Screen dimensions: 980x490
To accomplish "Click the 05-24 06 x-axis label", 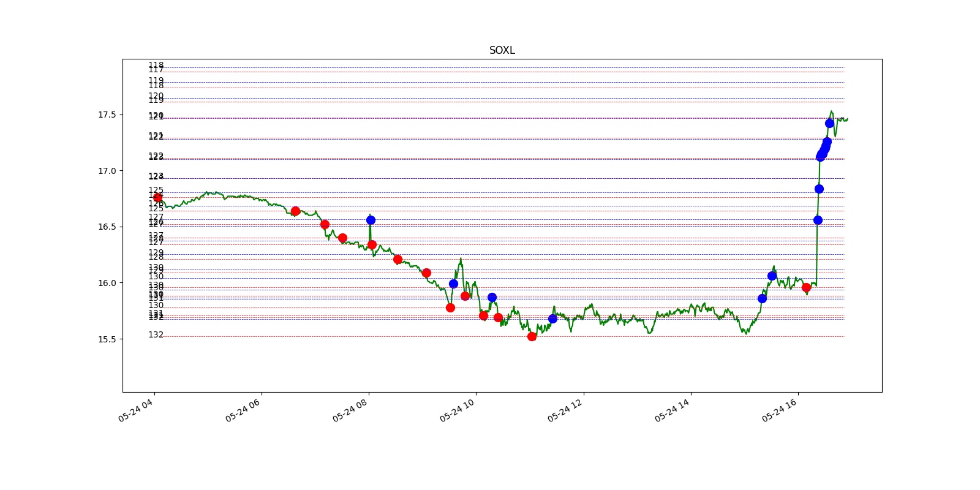I will click(x=243, y=410).
